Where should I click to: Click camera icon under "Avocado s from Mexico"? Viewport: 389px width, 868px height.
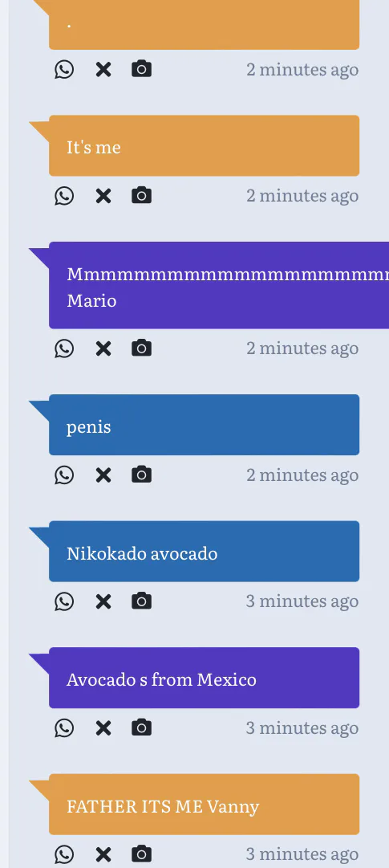pos(142,727)
